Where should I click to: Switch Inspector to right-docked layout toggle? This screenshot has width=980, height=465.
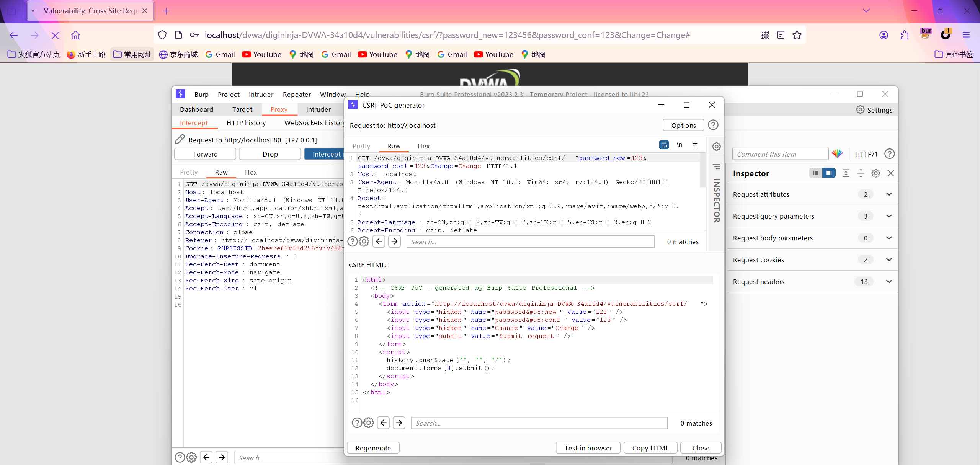coord(829,173)
